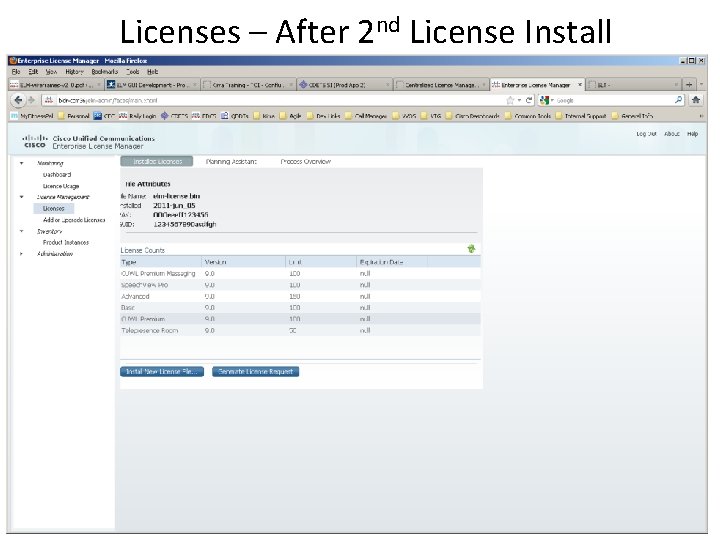Open the Dev Links bookmarks folder
720x540 pixels.
(324, 116)
